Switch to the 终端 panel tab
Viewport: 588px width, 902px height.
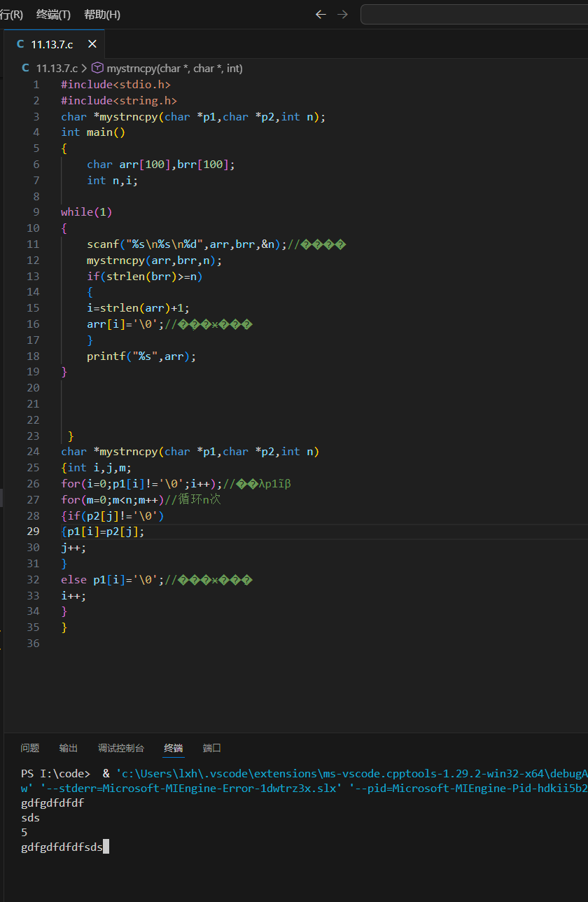174,748
